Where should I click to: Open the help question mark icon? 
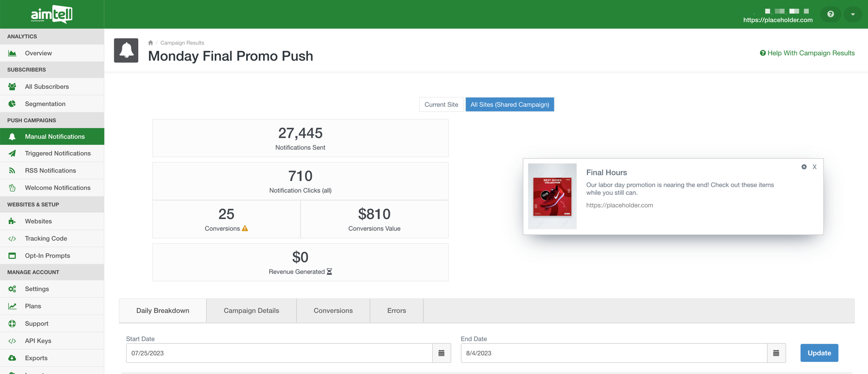click(x=830, y=14)
